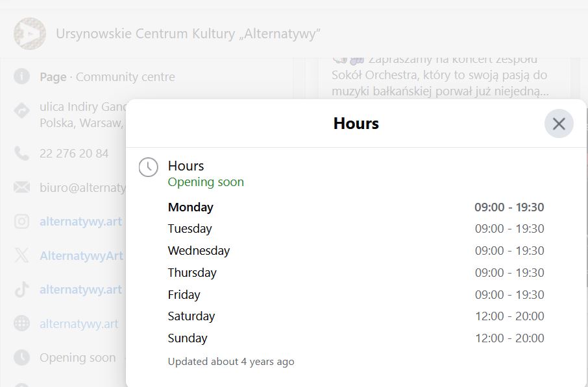Click the Instagram icon

(x=22, y=222)
